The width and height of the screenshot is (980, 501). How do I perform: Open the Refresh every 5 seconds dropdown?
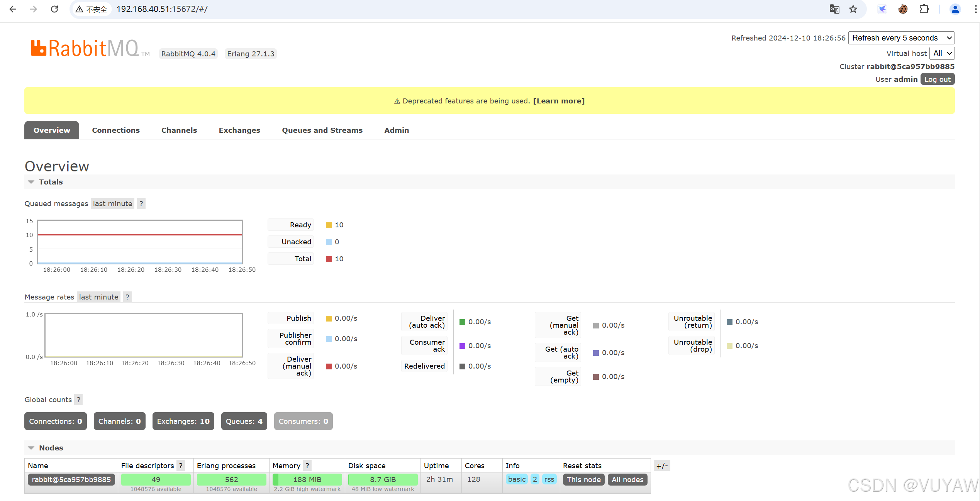[x=901, y=38]
